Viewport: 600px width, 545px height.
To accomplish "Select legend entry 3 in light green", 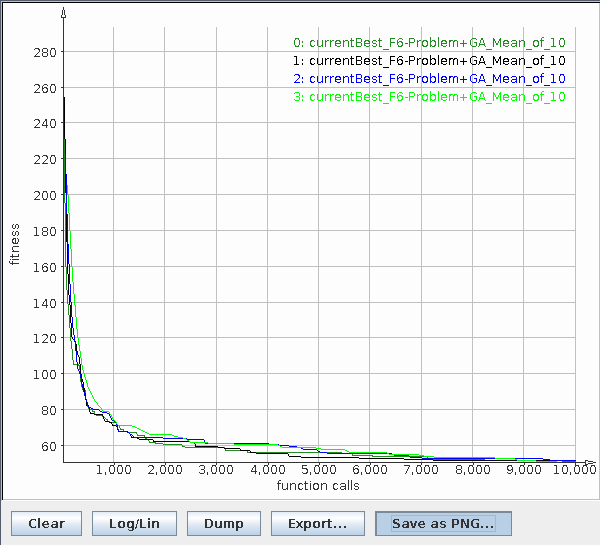I will click(429, 97).
